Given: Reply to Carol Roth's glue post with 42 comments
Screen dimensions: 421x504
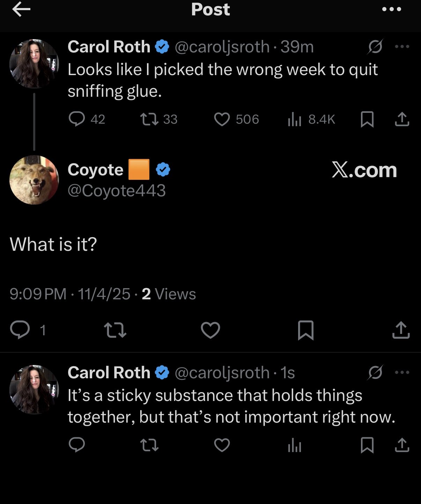Looking at the screenshot, I should click(x=77, y=119).
